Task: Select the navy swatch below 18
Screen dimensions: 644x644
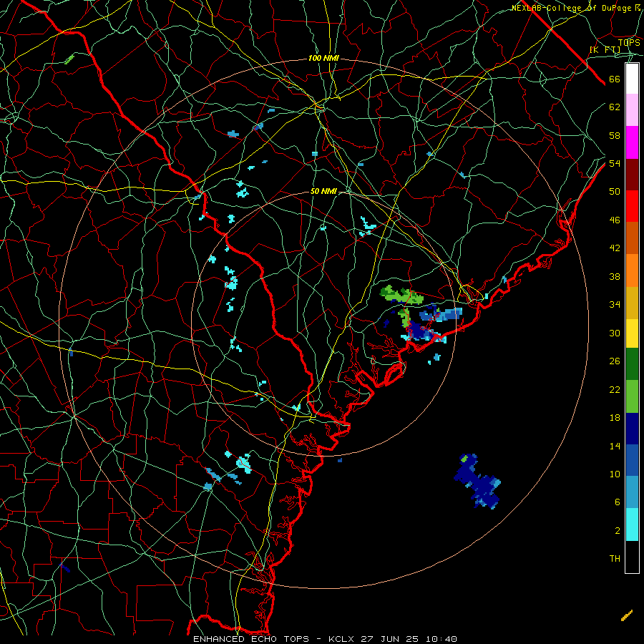Action: 632,429
